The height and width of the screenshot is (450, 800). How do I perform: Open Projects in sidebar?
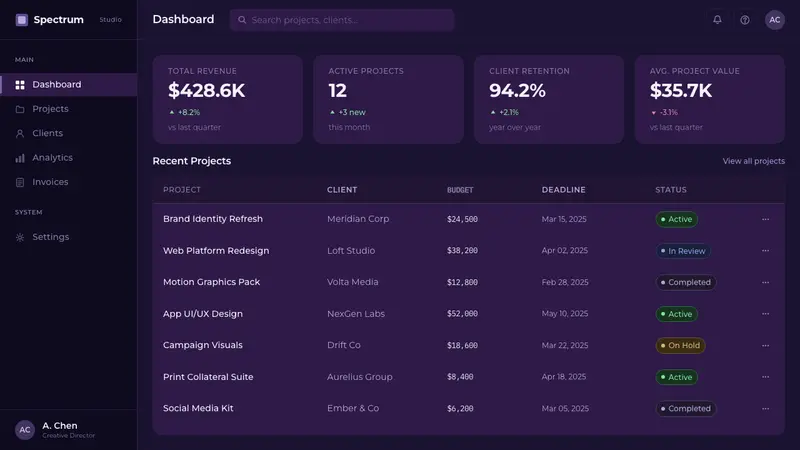(68, 109)
